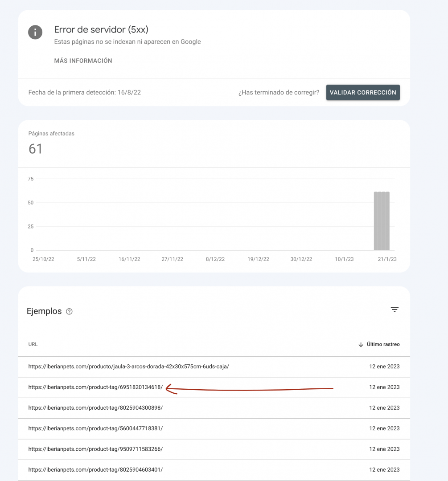Screen dimensions: 448x481
Task: Open the product-tag/8025904300898 URL row
Action: pyautogui.click(x=214, y=408)
